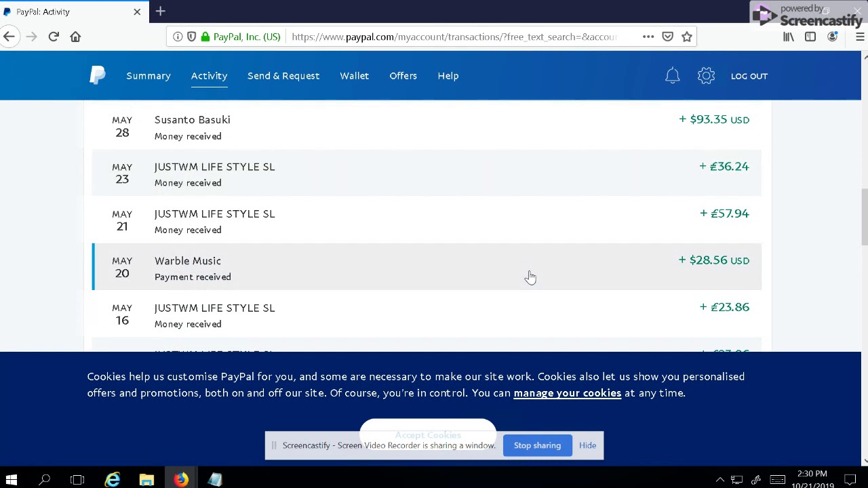Viewport: 868px width, 488px height.
Task: Bookmark this page with star icon
Action: pos(687,37)
